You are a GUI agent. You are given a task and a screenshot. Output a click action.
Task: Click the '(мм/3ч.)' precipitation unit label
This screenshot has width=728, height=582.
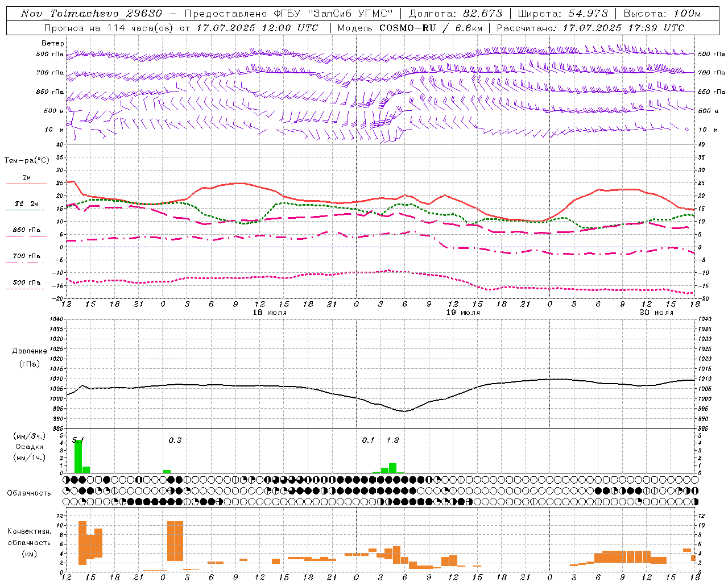[x=29, y=436]
